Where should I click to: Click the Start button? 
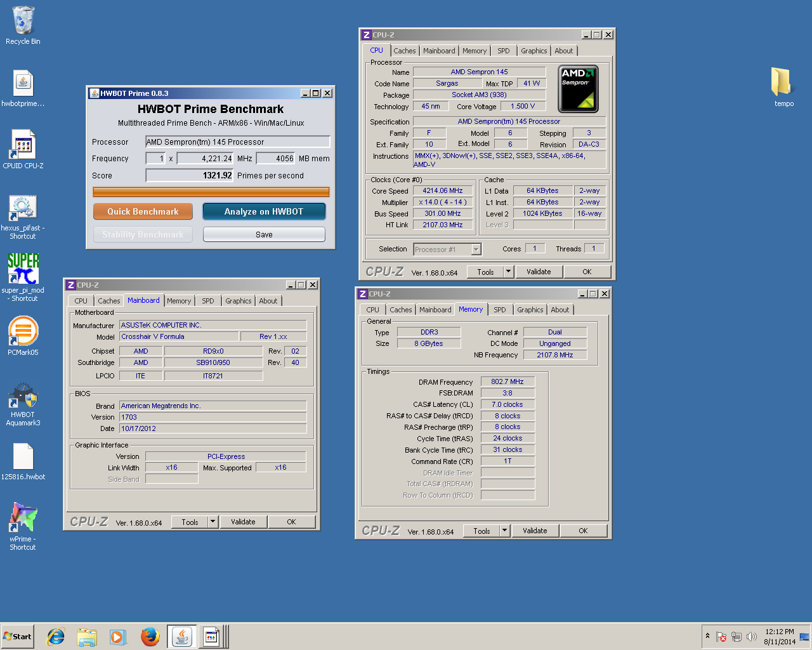(17, 637)
